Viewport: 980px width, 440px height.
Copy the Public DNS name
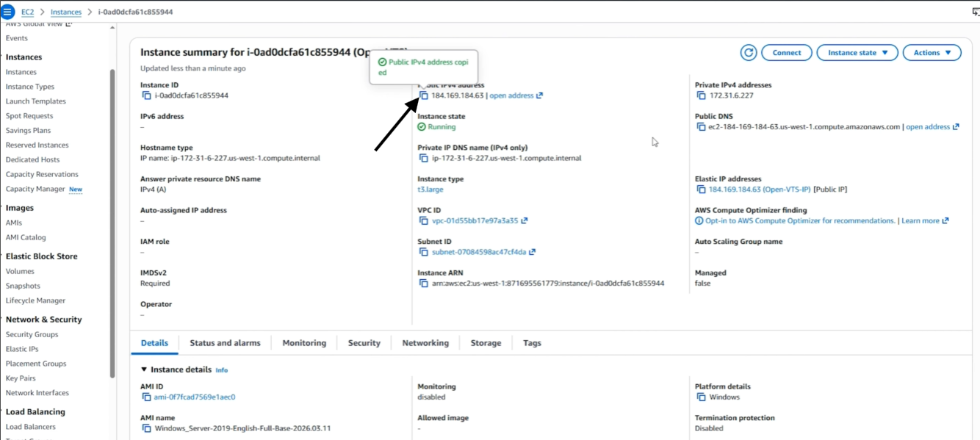tap(701, 127)
